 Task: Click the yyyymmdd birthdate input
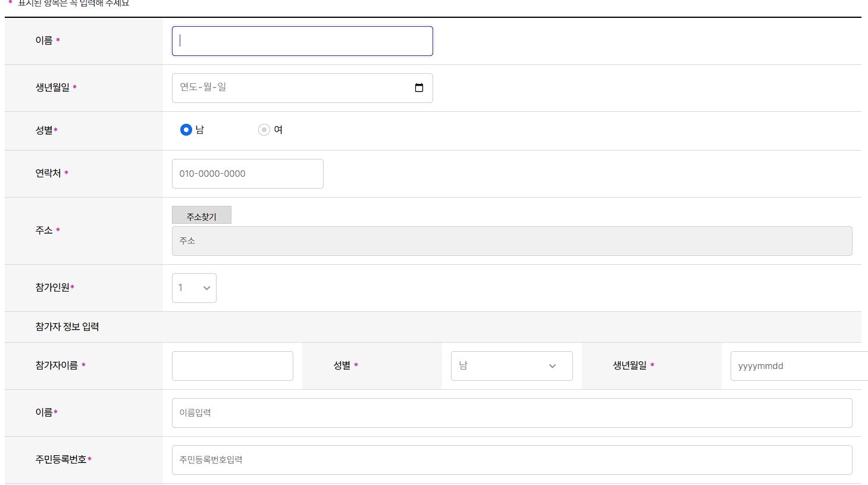tap(799, 366)
